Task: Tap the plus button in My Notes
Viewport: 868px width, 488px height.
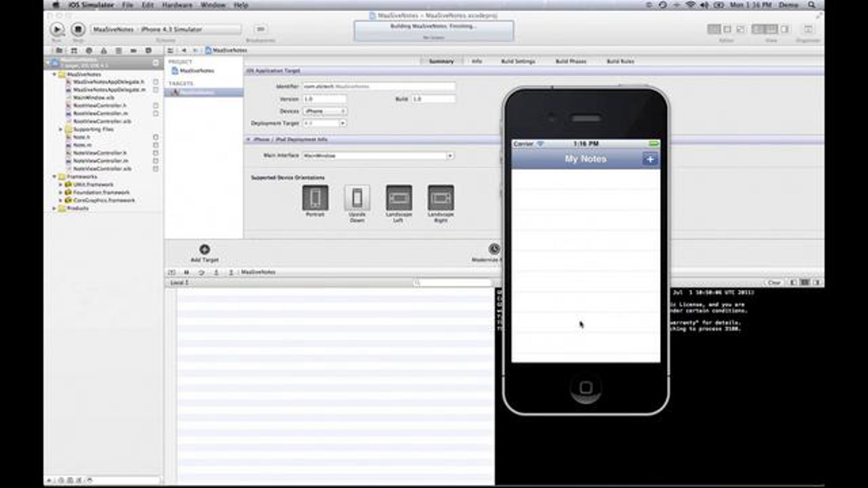Action: (x=650, y=159)
